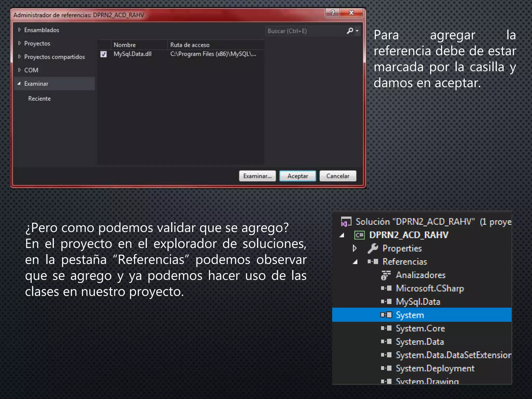Screen dimensions: 532x399
Task: Select the DPRN2_ACD_RAHV project node
Action: tap(409, 235)
